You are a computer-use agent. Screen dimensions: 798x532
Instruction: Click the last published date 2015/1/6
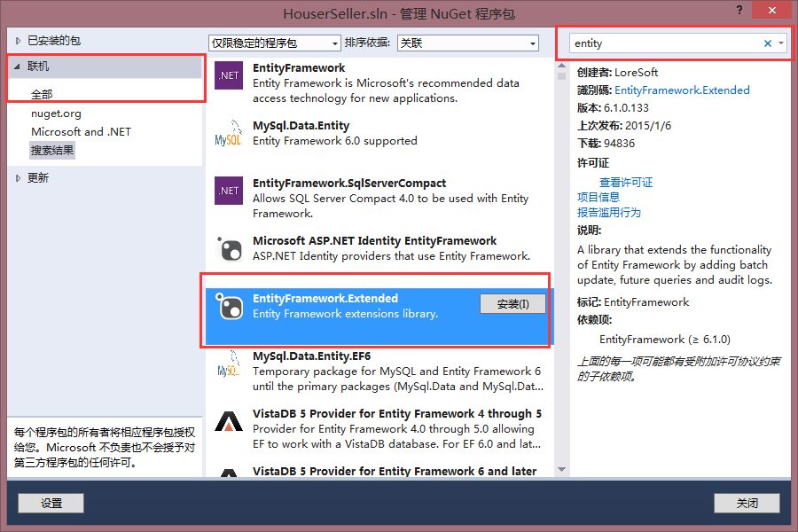pos(648,126)
